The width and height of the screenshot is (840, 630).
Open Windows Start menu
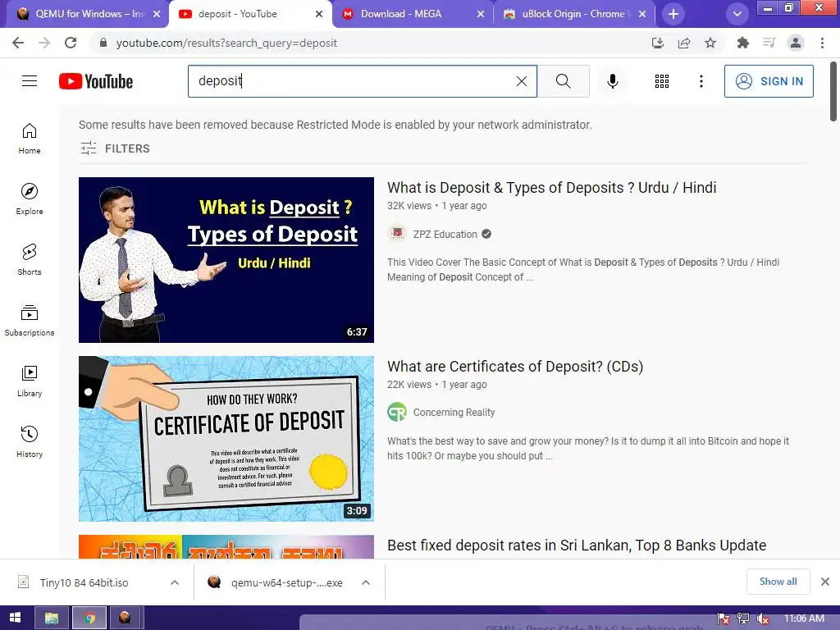coord(15,618)
